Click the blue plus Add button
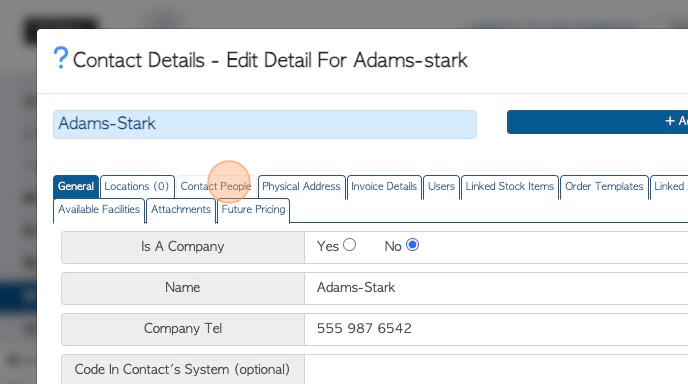The height and width of the screenshot is (384, 688). [x=598, y=122]
